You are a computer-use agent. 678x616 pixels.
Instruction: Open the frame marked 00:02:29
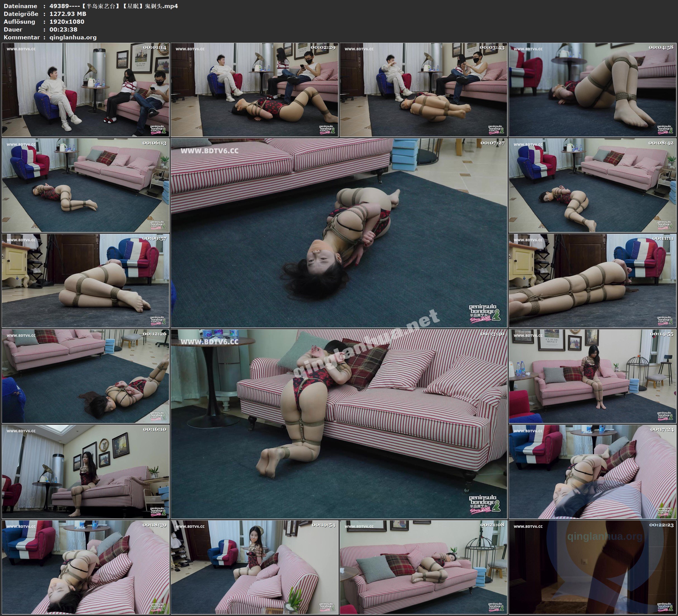(x=254, y=90)
